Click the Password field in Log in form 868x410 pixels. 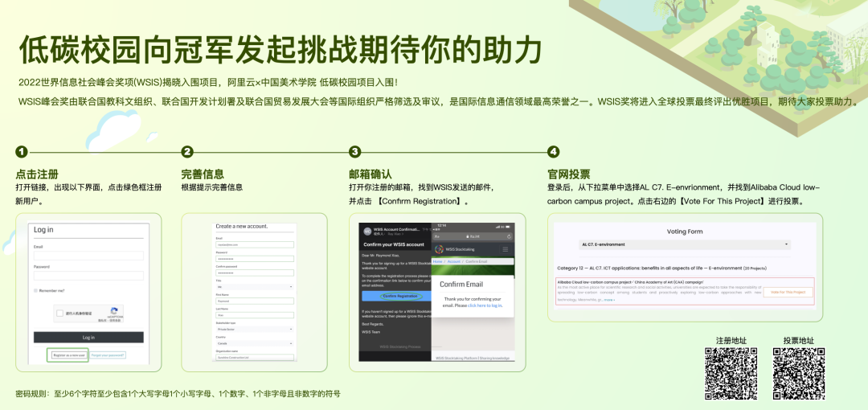pos(88,276)
